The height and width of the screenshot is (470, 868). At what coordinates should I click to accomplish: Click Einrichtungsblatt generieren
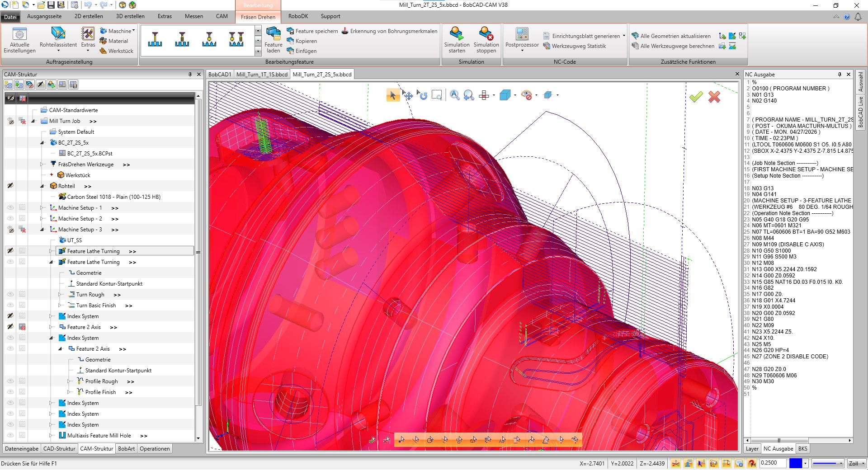click(581, 36)
